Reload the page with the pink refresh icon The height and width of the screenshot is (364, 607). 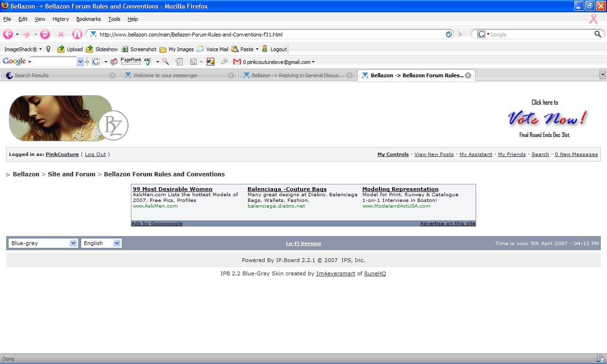pos(45,34)
